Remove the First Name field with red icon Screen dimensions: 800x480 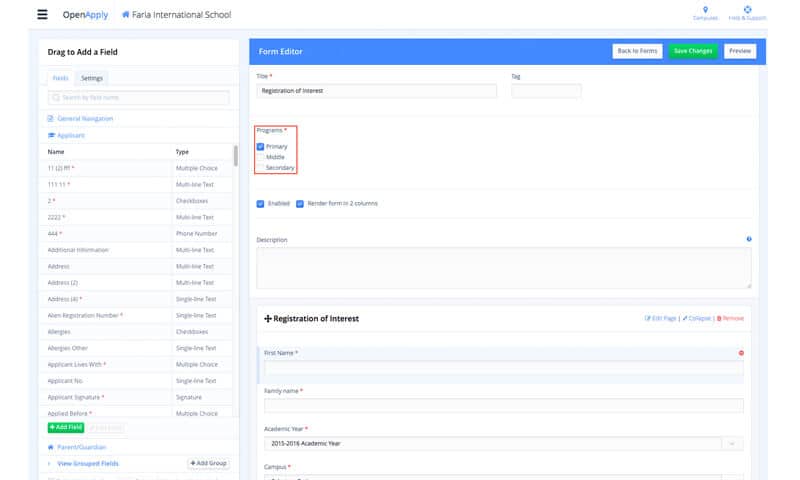(x=741, y=353)
